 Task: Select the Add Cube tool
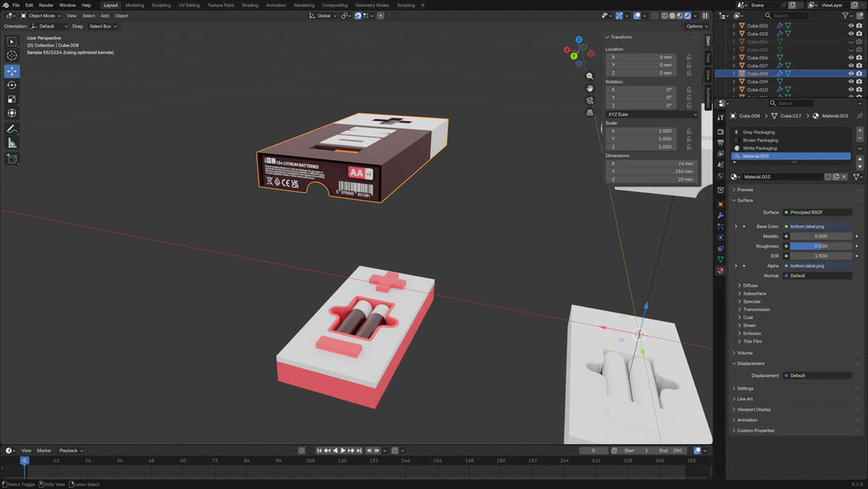(x=12, y=159)
